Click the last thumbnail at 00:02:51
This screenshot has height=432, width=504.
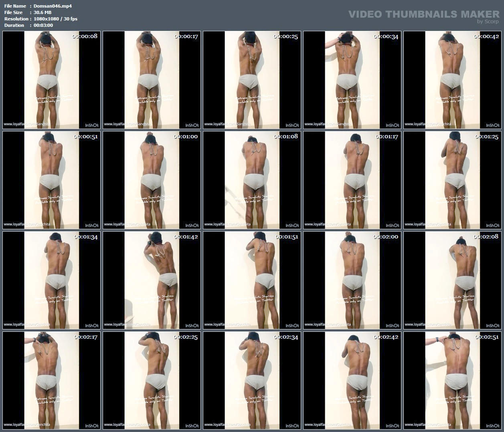[x=452, y=380]
